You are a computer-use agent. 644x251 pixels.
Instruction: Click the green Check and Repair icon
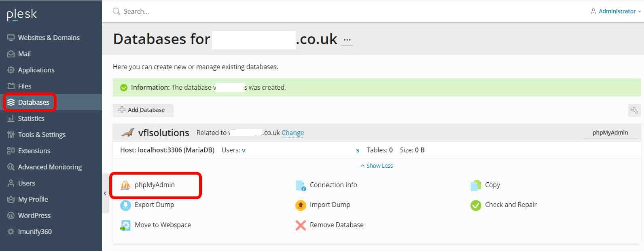pyautogui.click(x=476, y=205)
